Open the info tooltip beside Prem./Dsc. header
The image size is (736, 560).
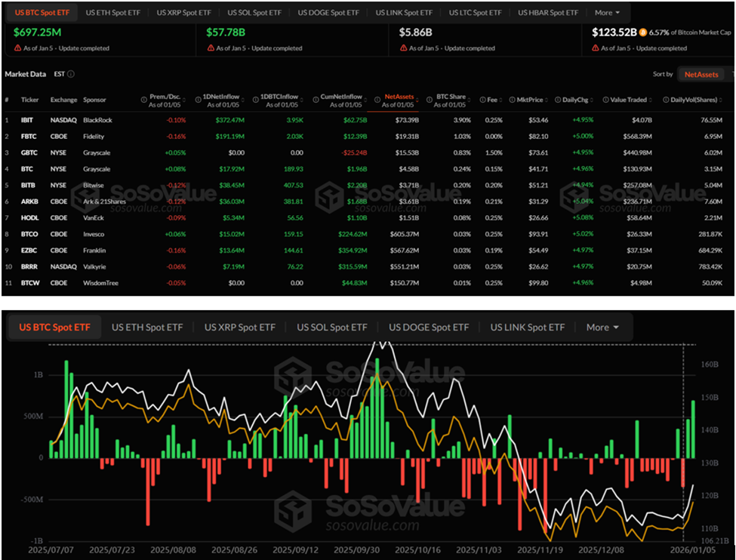(x=143, y=99)
